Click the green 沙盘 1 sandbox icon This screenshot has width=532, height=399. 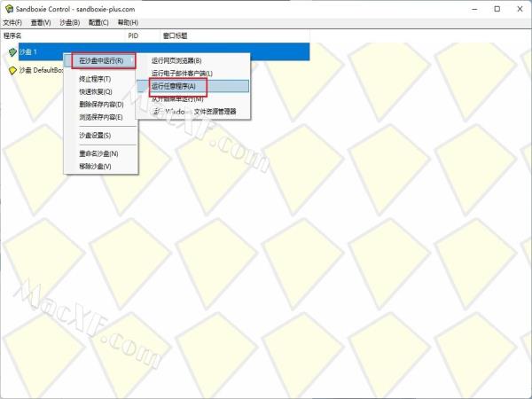pos(12,52)
